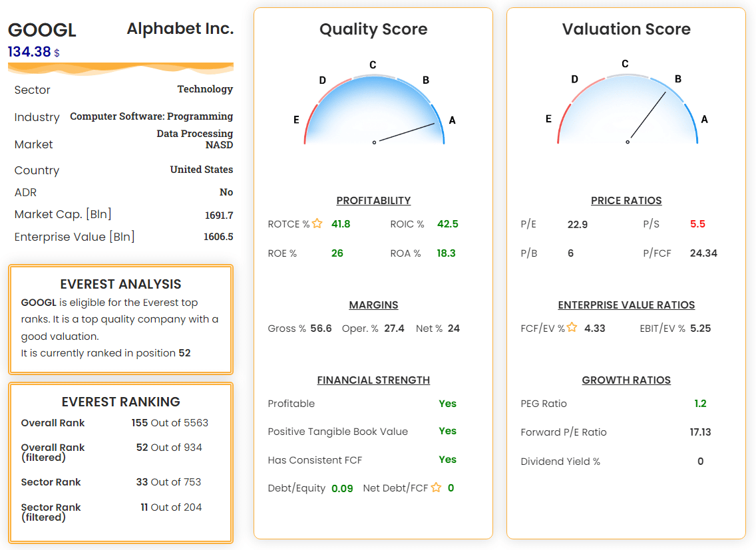
Task: Open the MARGINS section heading
Action: coord(373,305)
